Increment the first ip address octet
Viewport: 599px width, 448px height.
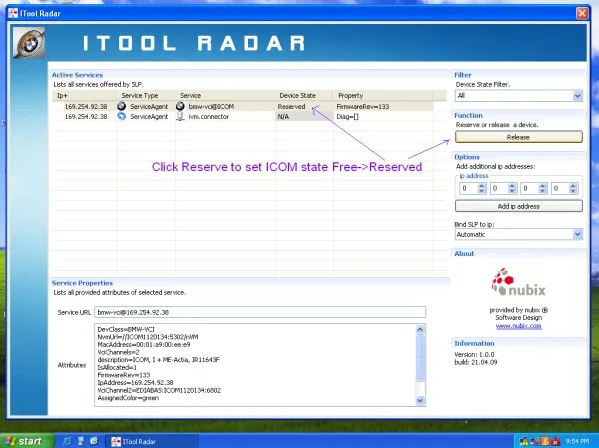tap(481, 186)
